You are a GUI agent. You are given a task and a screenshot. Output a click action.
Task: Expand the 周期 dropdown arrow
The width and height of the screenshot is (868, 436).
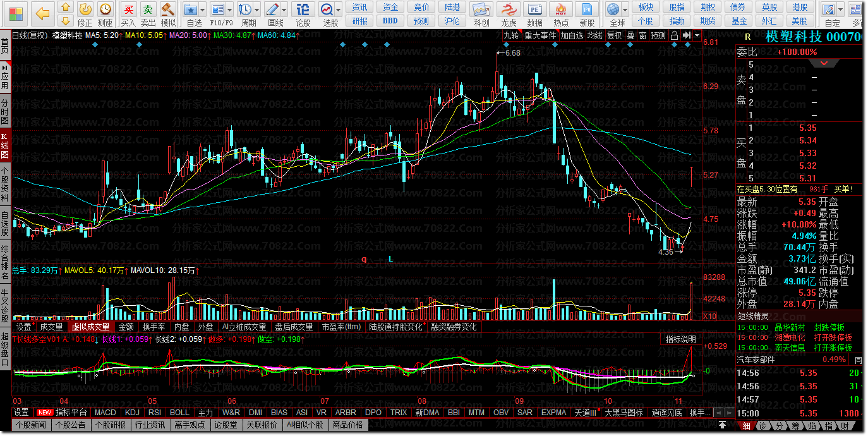coord(256,9)
